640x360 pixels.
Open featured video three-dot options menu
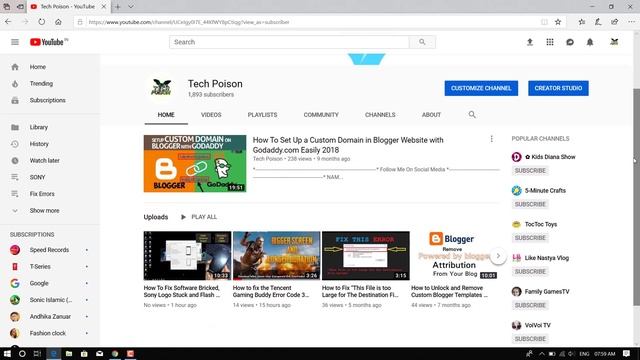491,139
